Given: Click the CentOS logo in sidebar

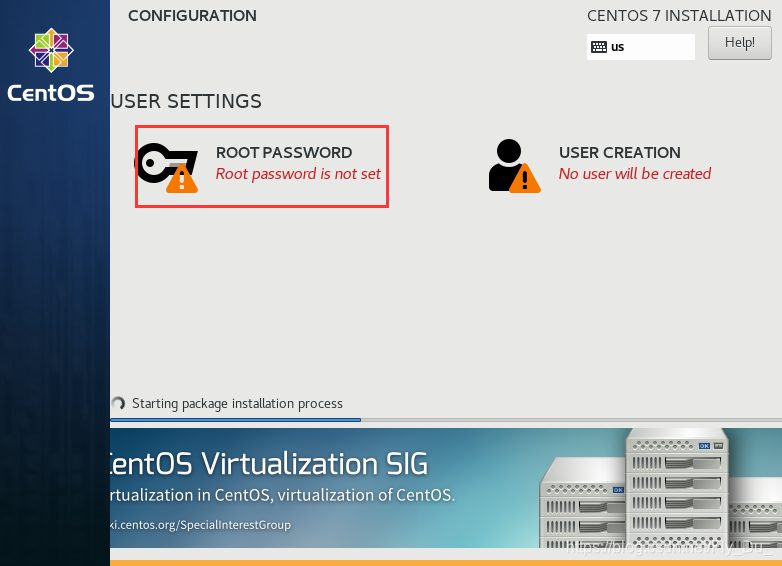Looking at the screenshot, I should coord(51,50).
